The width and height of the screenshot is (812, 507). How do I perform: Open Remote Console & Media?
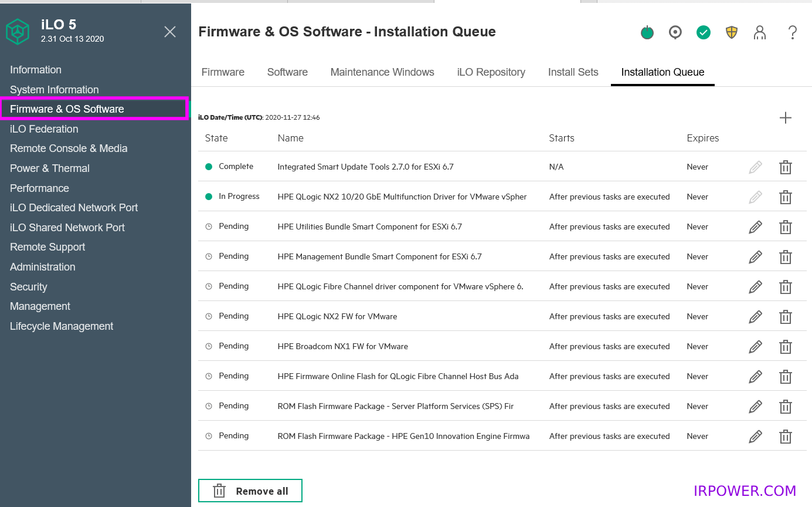[69, 148]
